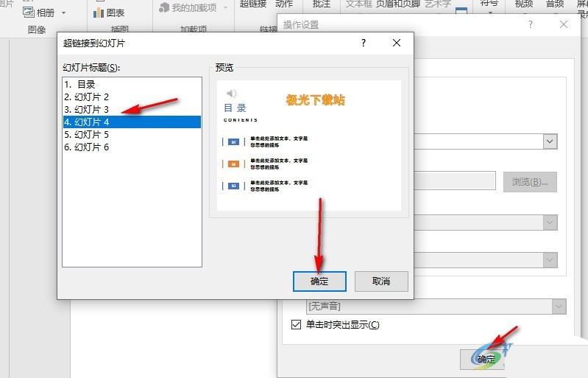Viewport: 588px width, 378px height.
Task: Open the 相册 dropdown arrow
Action: 63,13
